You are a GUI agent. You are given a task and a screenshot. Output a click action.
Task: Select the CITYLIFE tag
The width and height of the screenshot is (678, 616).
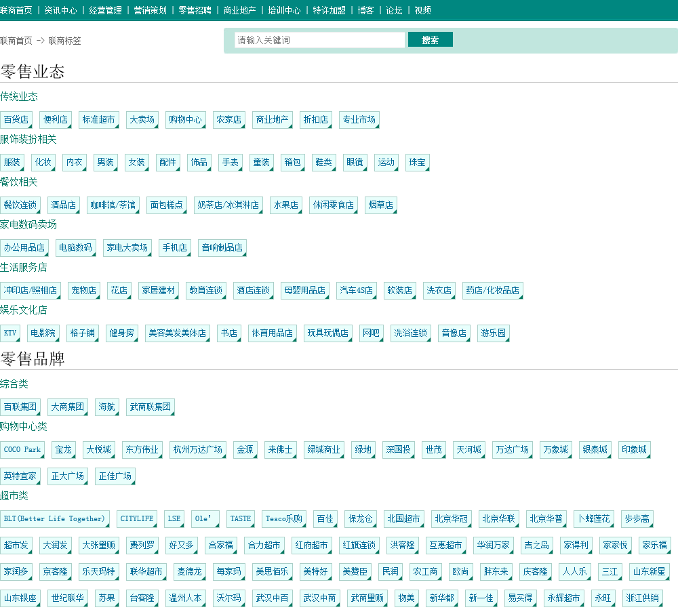[137, 519]
